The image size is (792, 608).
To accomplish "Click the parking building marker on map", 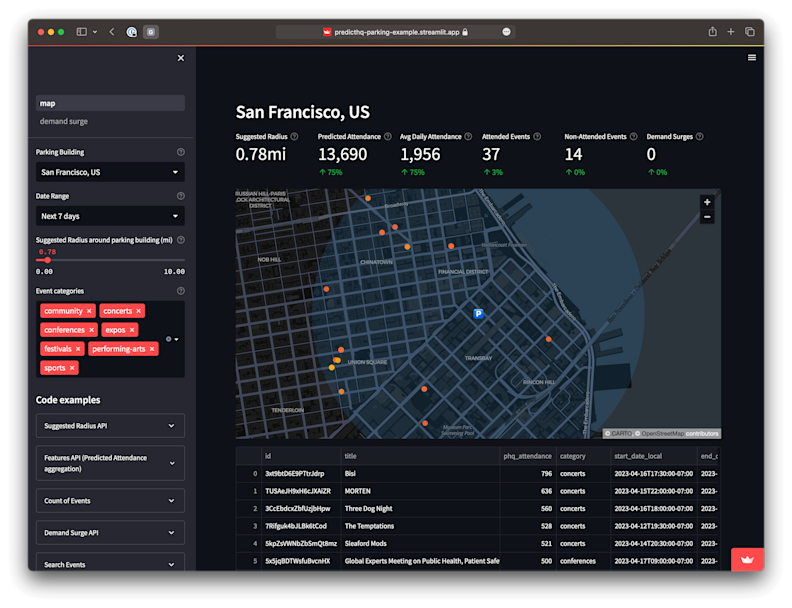I will [478, 314].
